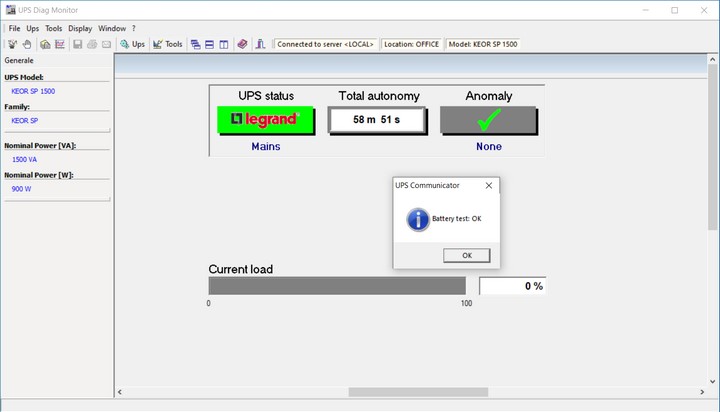Click the 900 W nominal power value
The height and width of the screenshot is (412, 720).
tap(21, 189)
